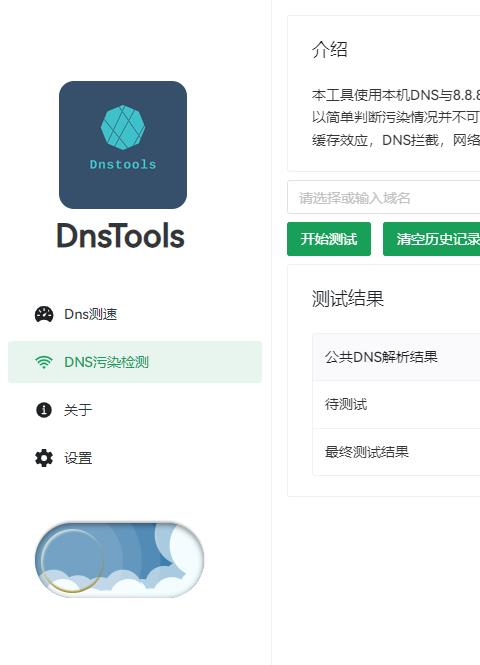Click the 介绍 heading
This screenshot has width=480, height=665.
click(330, 49)
